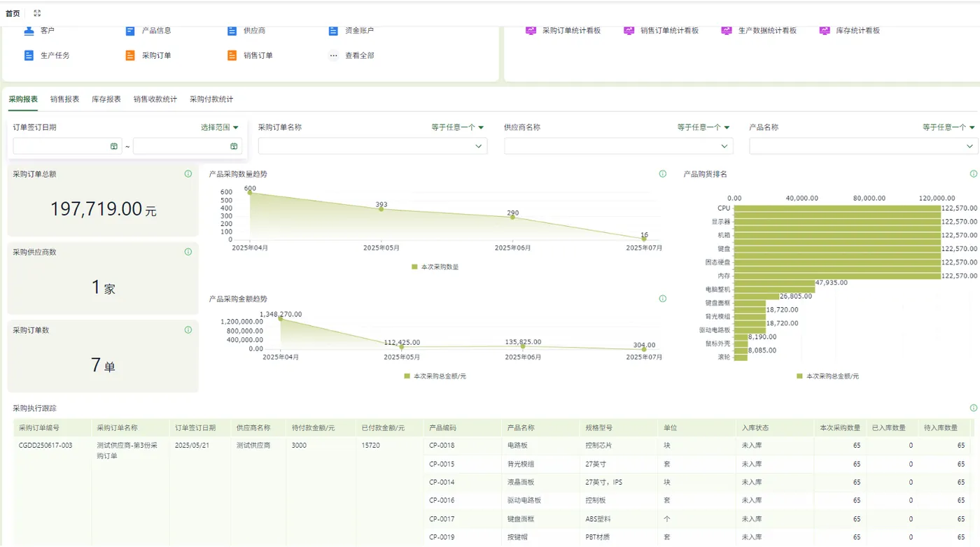
Task: Click the fullscreen expand icon beside 首页
Action: pos(37,13)
